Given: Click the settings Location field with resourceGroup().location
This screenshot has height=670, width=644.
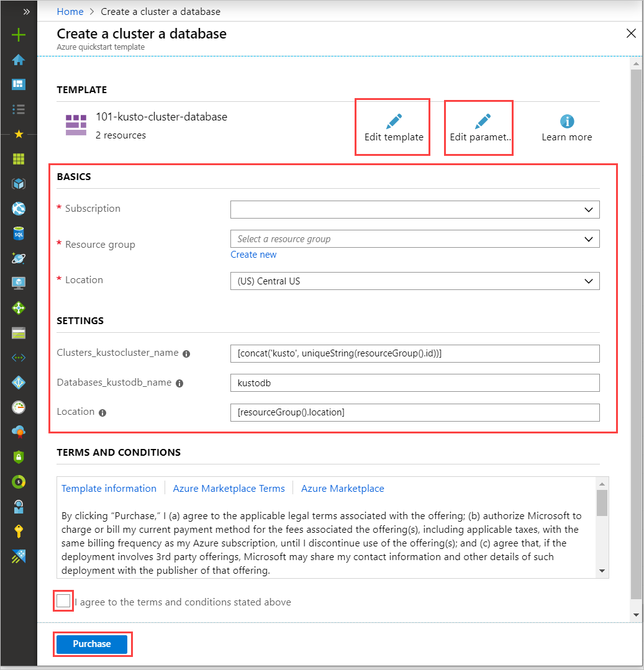Looking at the screenshot, I should coord(414,412).
